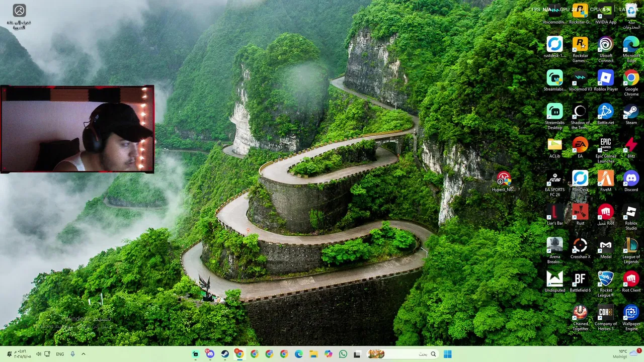Select the Steam desktop icon
Image resolution: width=644 pixels, height=362 pixels.
point(631,115)
